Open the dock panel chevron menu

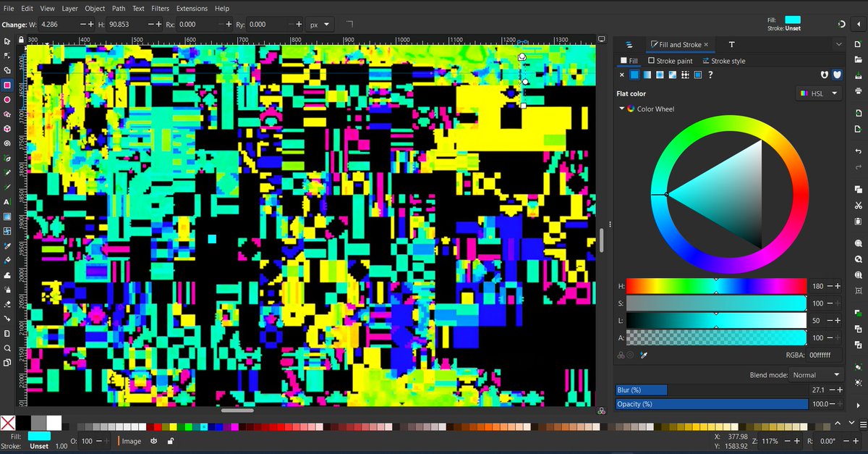838,45
